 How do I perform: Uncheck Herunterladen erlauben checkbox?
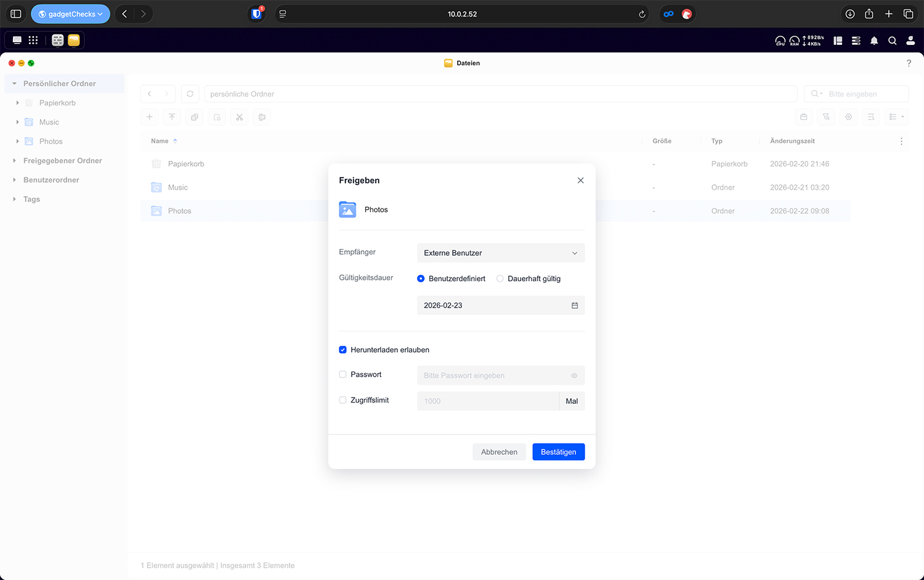click(342, 349)
